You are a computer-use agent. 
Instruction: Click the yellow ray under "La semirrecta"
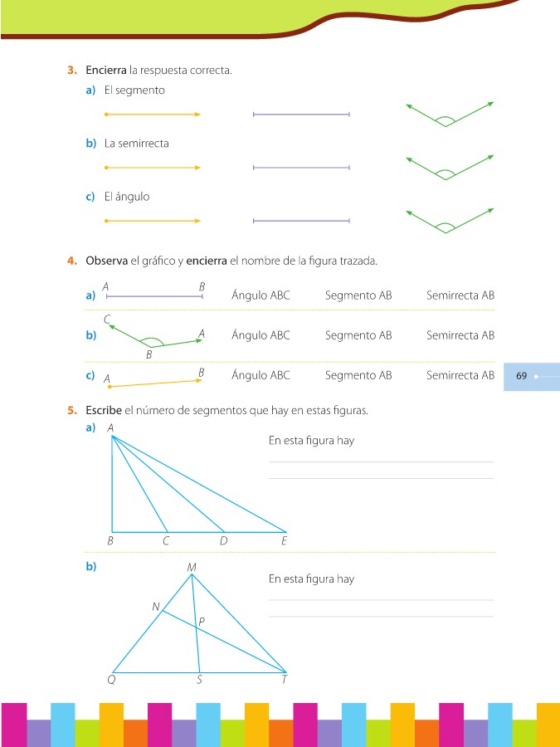point(152,168)
